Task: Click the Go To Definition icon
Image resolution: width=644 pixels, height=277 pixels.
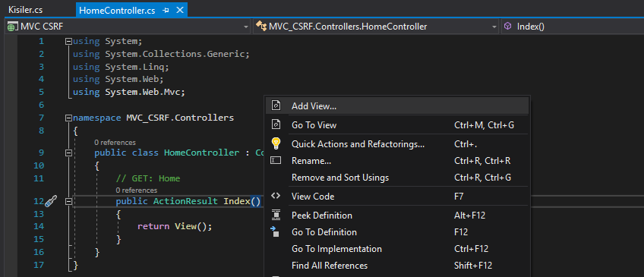Action: click(x=275, y=231)
